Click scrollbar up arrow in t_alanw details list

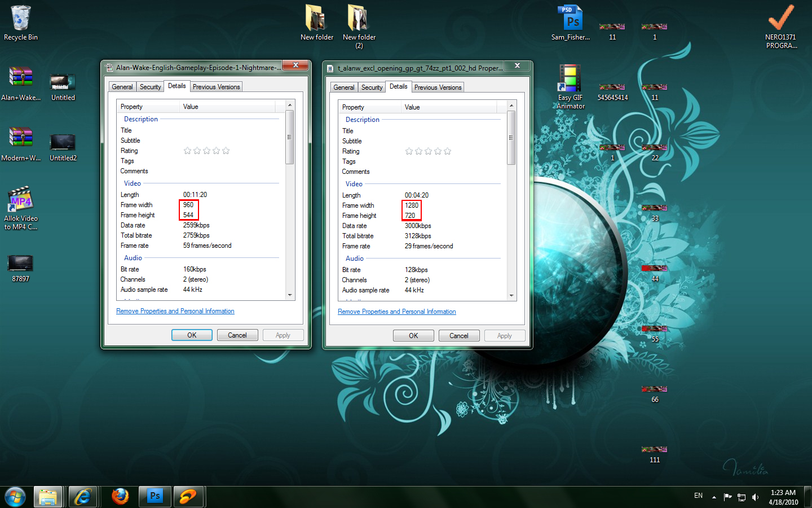pyautogui.click(x=511, y=106)
